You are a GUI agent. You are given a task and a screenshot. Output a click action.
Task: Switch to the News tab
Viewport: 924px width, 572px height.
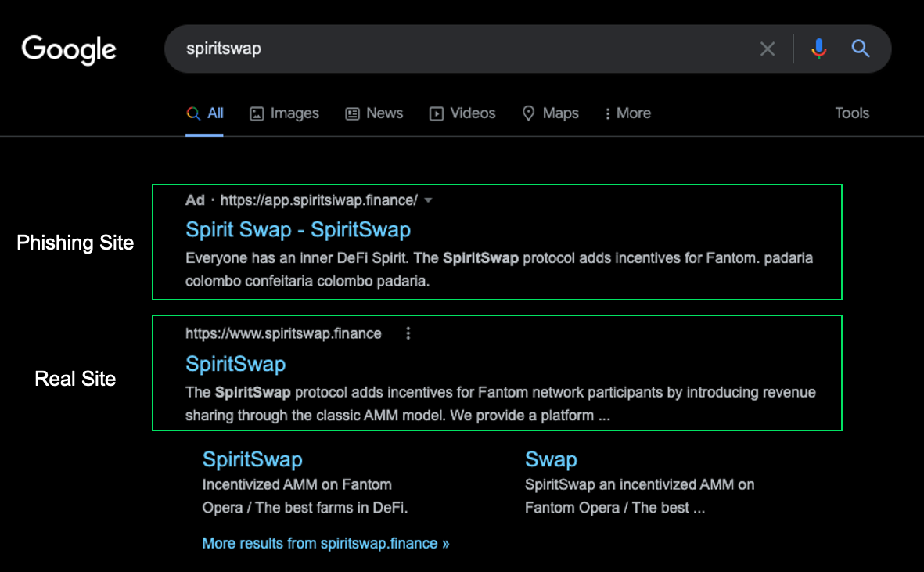coord(374,113)
